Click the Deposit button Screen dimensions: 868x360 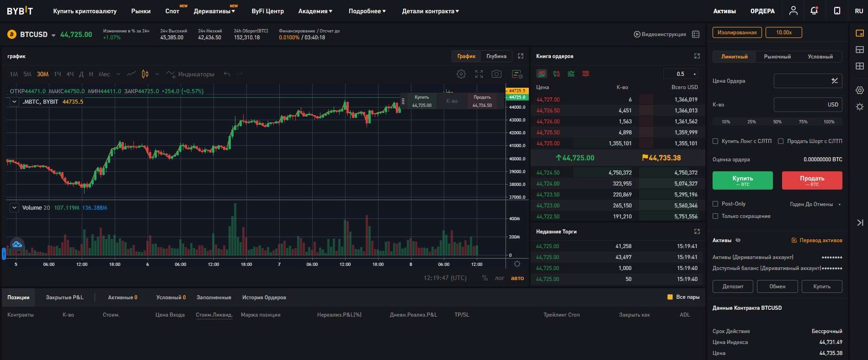pos(733,286)
